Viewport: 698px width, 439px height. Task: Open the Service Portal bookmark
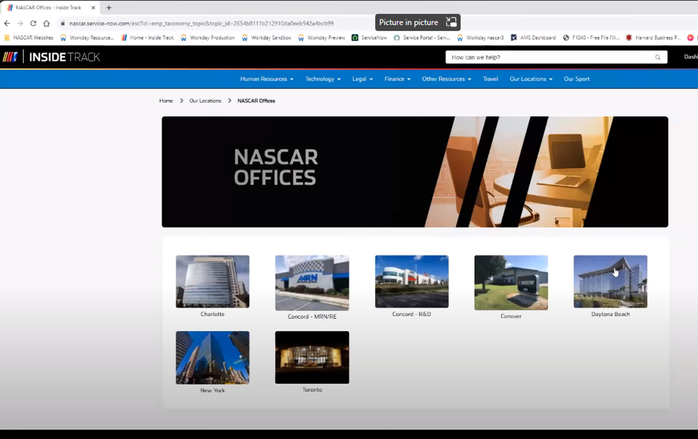coord(422,38)
